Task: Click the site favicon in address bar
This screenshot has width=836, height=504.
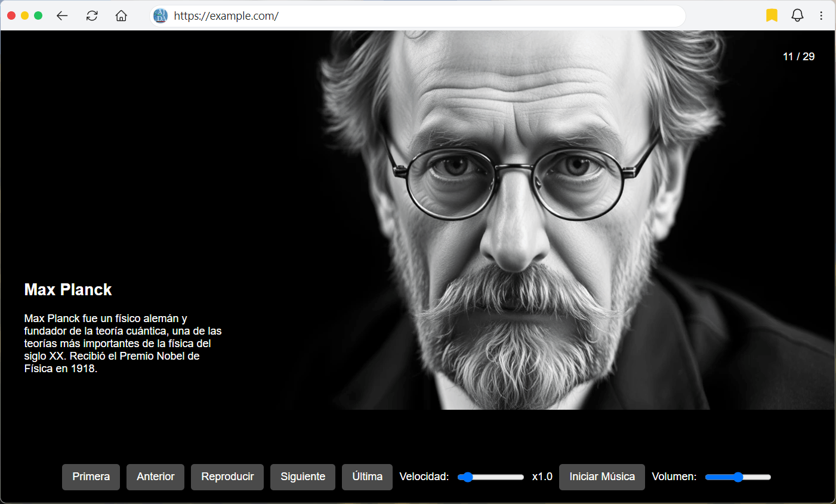Action: [x=161, y=16]
